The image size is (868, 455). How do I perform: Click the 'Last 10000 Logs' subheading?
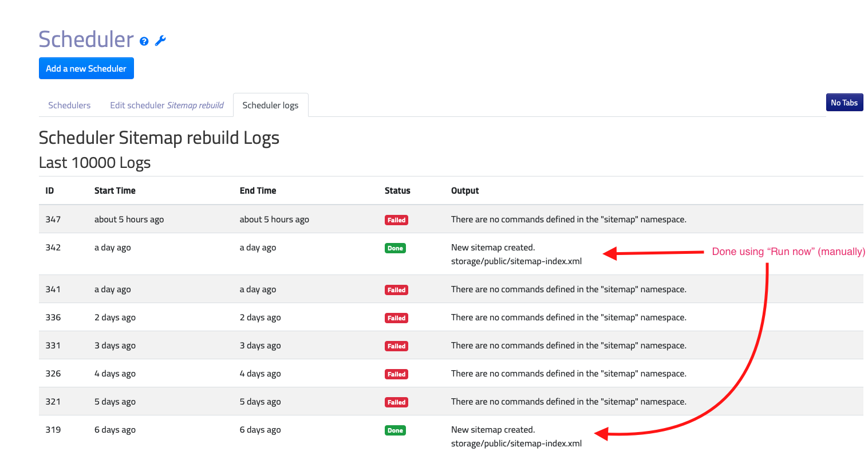coord(95,163)
